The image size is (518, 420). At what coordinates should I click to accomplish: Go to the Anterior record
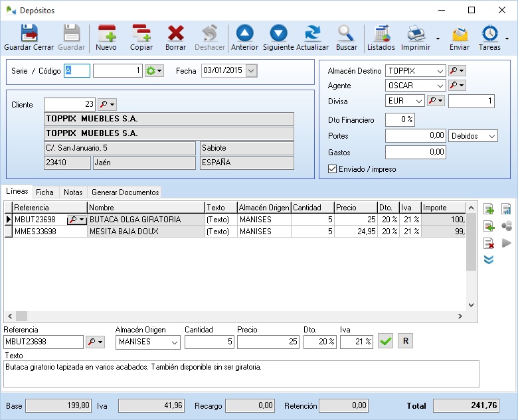(244, 37)
